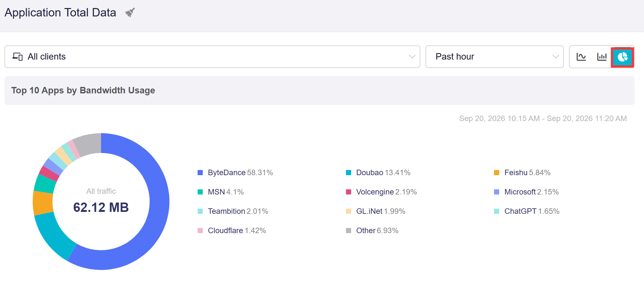Click the gray Other donut segment
This screenshot has height=284, width=644.
(89, 145)
